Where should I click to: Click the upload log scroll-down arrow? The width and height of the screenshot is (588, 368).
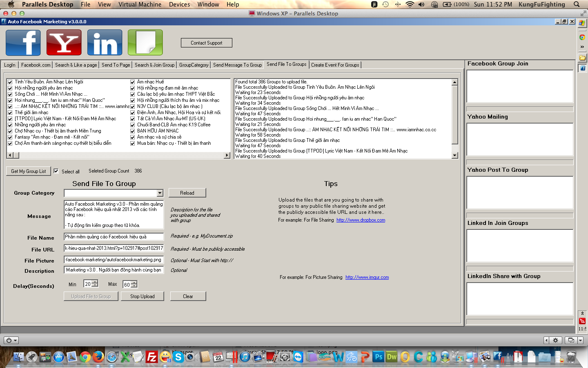(x=455, y=155)
